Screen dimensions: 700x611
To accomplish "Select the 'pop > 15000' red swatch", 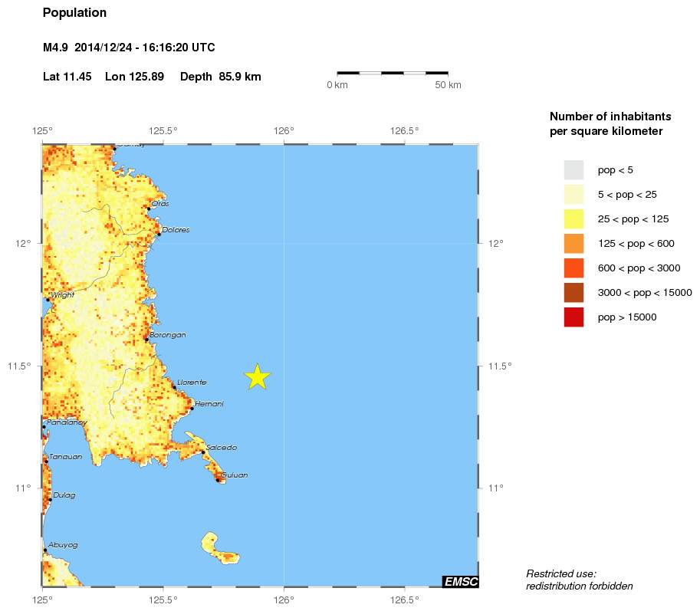I will tap(573, 317).
